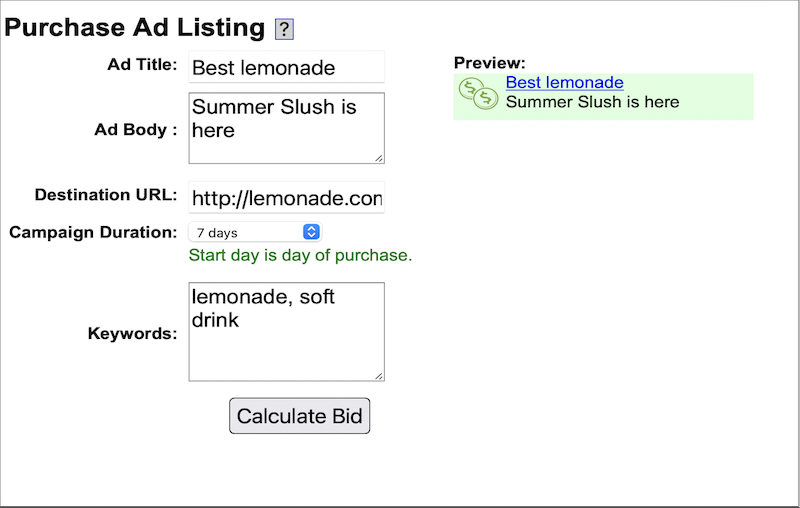Click the 'Ad Title:' label

click(x=142, y=65)
